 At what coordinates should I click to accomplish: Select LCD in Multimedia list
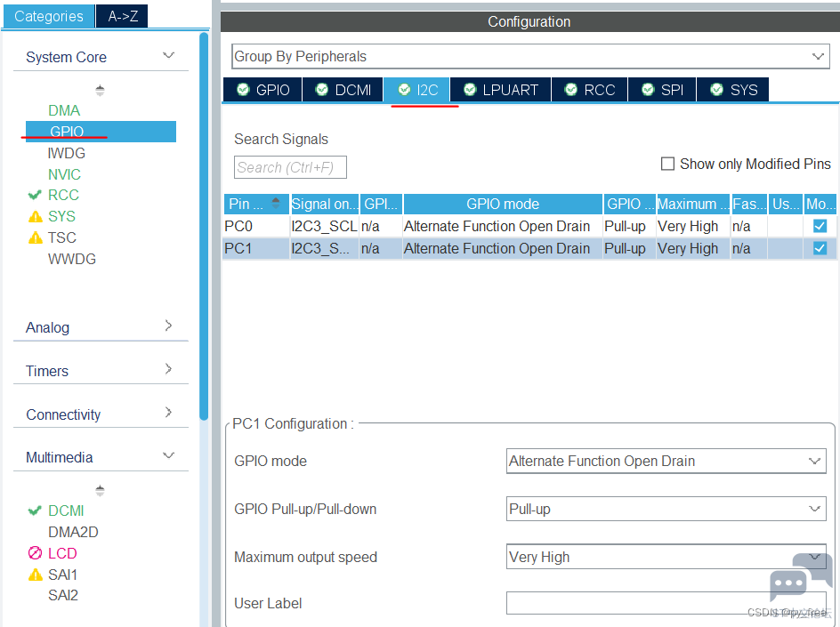[x=62, y=553]
